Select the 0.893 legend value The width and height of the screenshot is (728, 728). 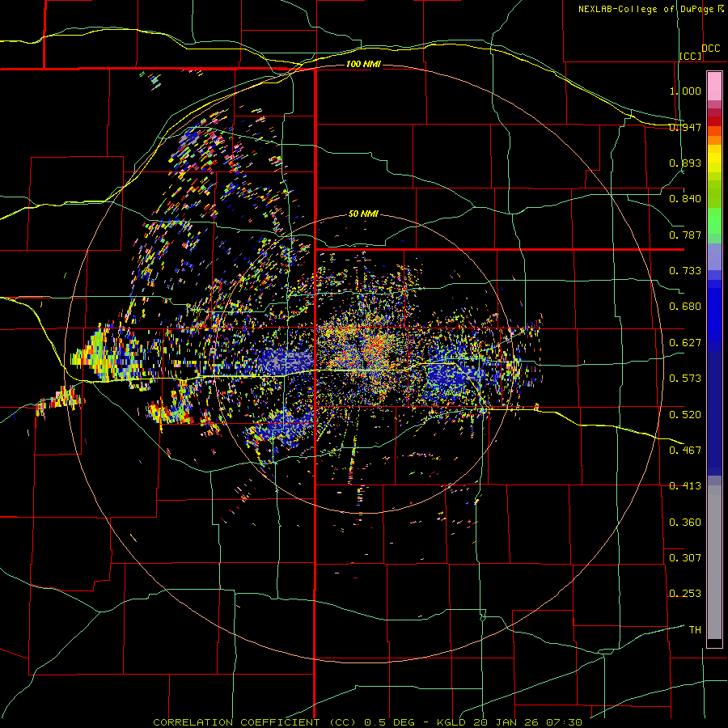pyautogui.click(x=685, y=163)
